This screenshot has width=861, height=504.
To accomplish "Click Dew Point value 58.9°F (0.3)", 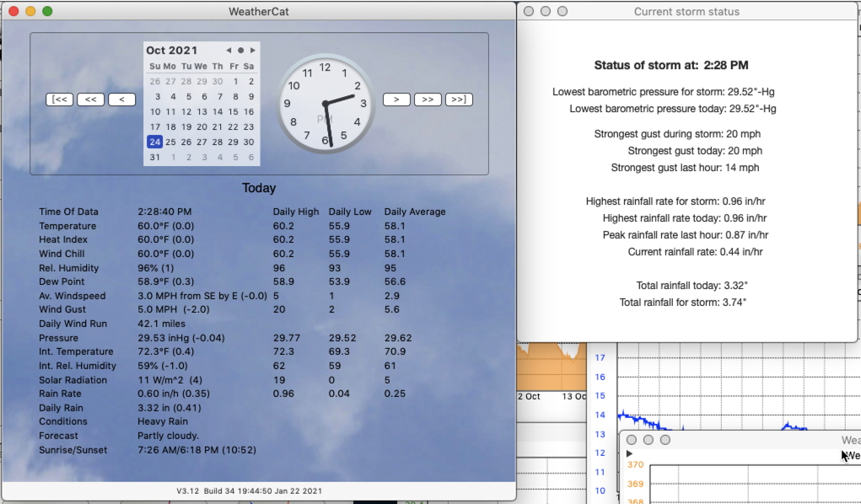I will pyautogui.click(x=166, y=281).
